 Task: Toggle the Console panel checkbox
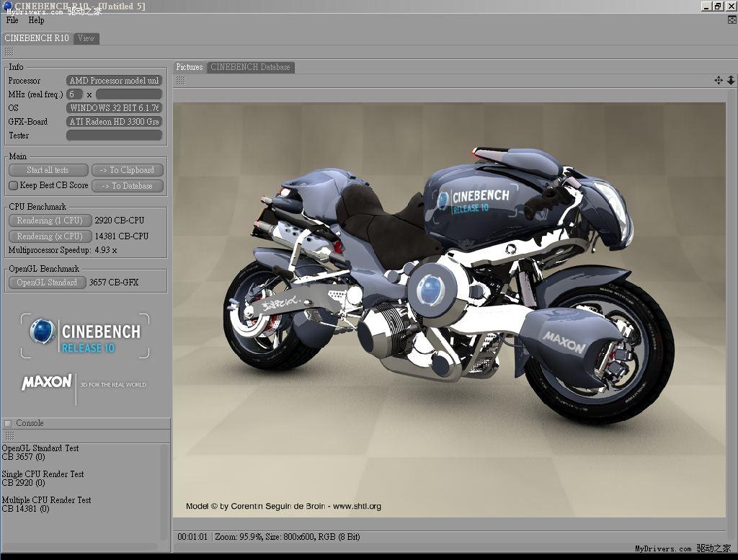coord(8,423)
